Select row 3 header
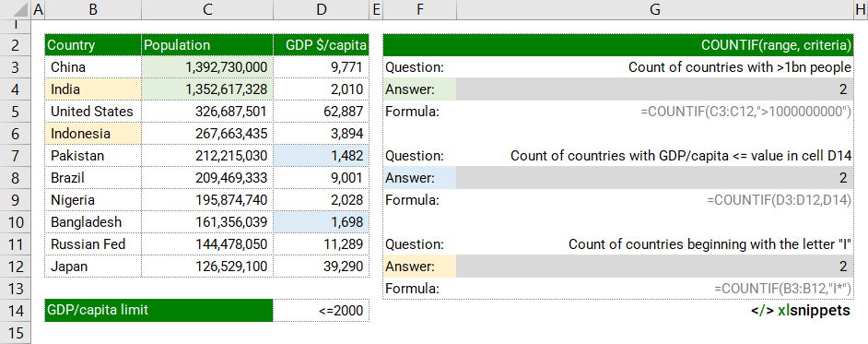 click(16, 67)
